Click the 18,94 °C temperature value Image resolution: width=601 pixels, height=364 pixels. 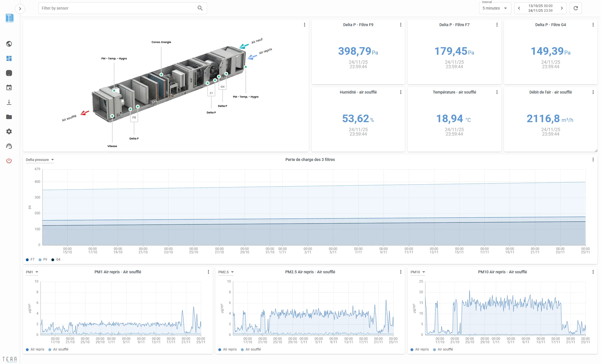[453, 119]
